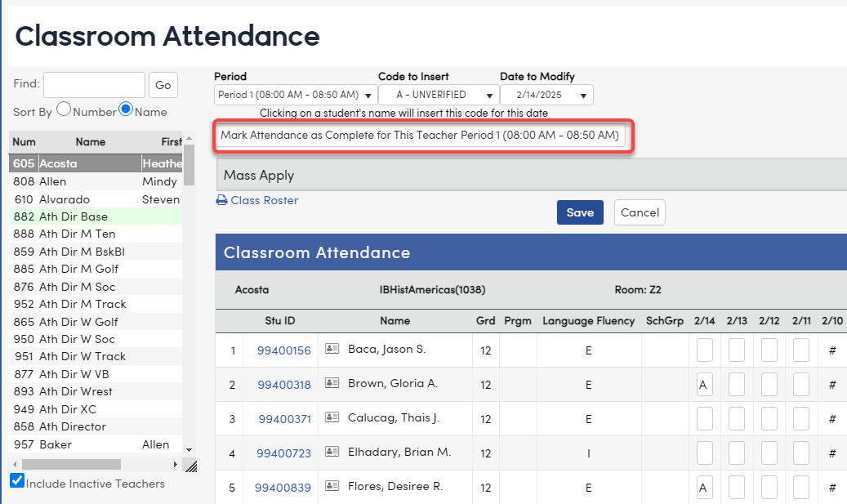
Task: Click student name Brown, Gloria A.
Action: tap(393, 384)
